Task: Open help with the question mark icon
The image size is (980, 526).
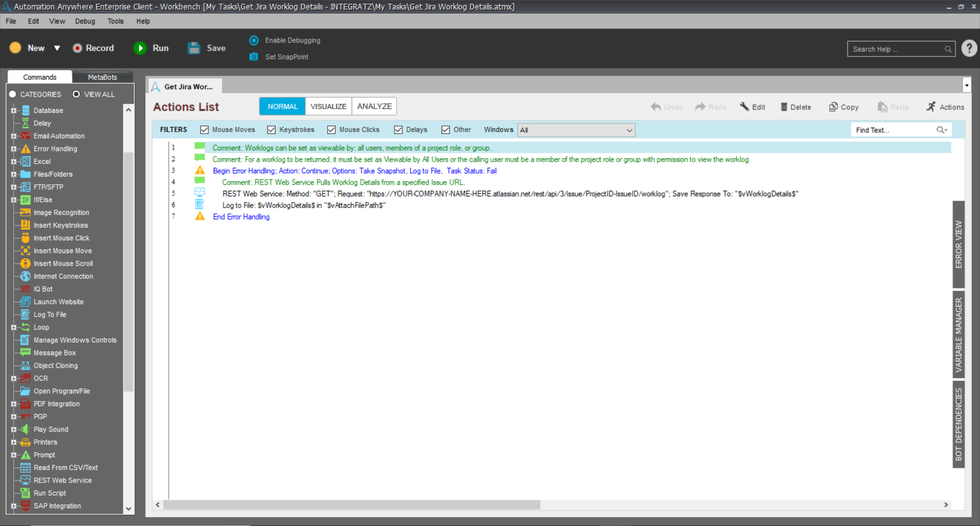Action: click(x=969, y=48)
